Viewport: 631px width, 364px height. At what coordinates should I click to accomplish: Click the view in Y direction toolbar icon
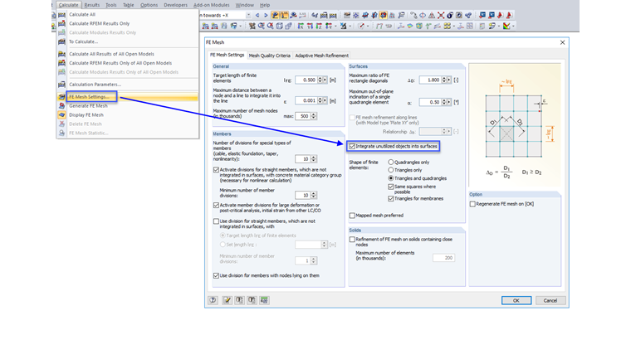tap(310, 26)
